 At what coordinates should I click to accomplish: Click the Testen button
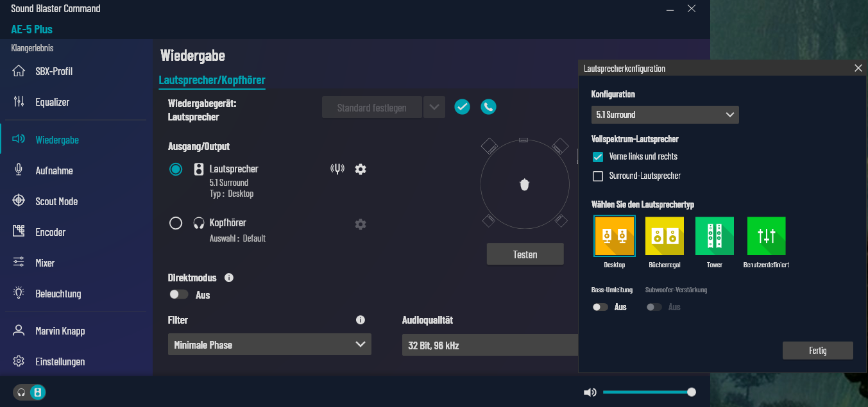click(x=525, y=254)
